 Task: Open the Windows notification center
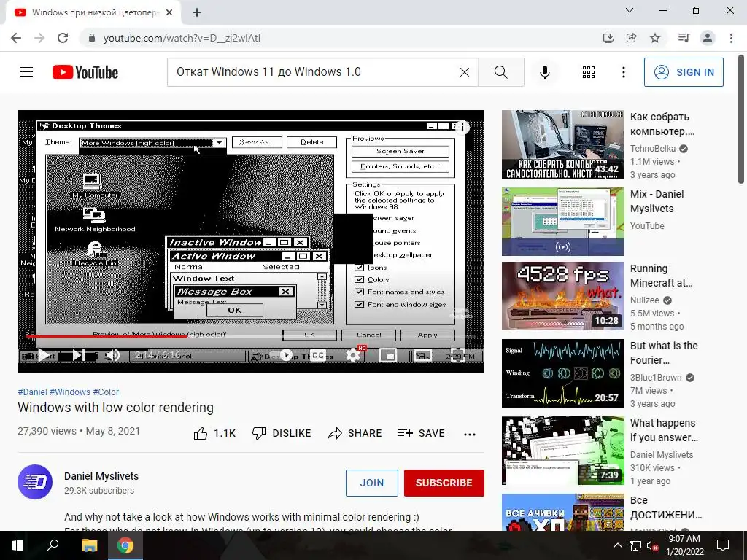[x=723, y=545]
